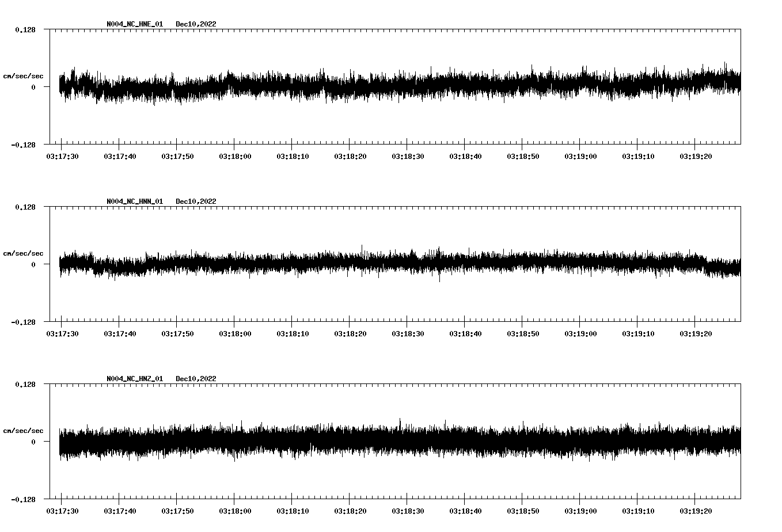This screenshot has height=532, width=782.
Task: Click the 03:17:30 tick label on the top axis
Action: [62, 155]
